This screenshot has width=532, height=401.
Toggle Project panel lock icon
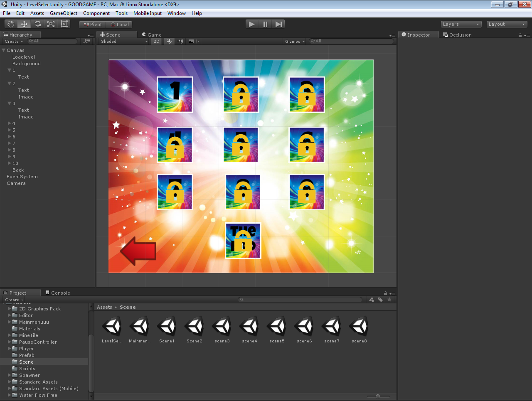point(385,293)
